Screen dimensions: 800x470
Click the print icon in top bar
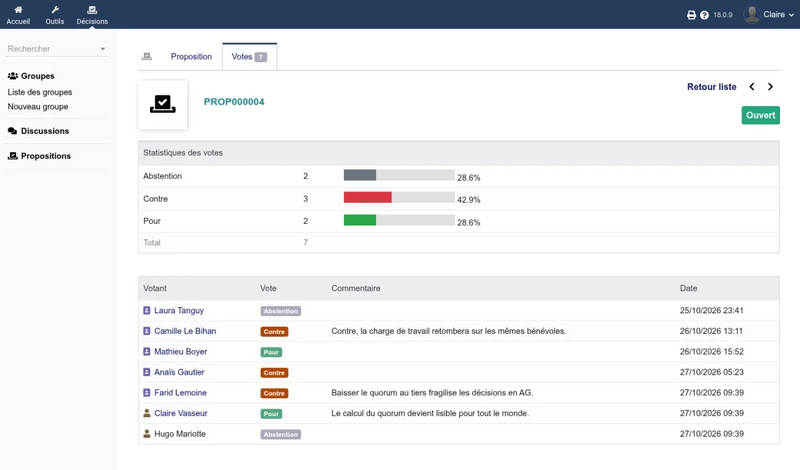(x=691, y=15)
